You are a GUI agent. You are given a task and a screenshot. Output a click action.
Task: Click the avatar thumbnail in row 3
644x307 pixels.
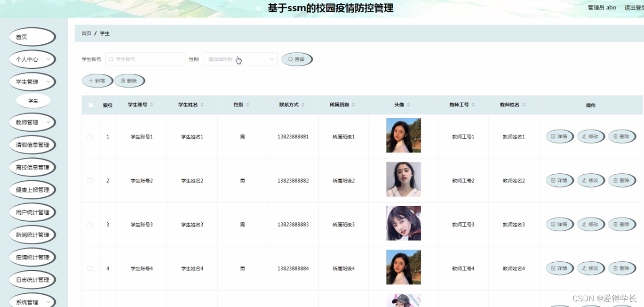404,223
